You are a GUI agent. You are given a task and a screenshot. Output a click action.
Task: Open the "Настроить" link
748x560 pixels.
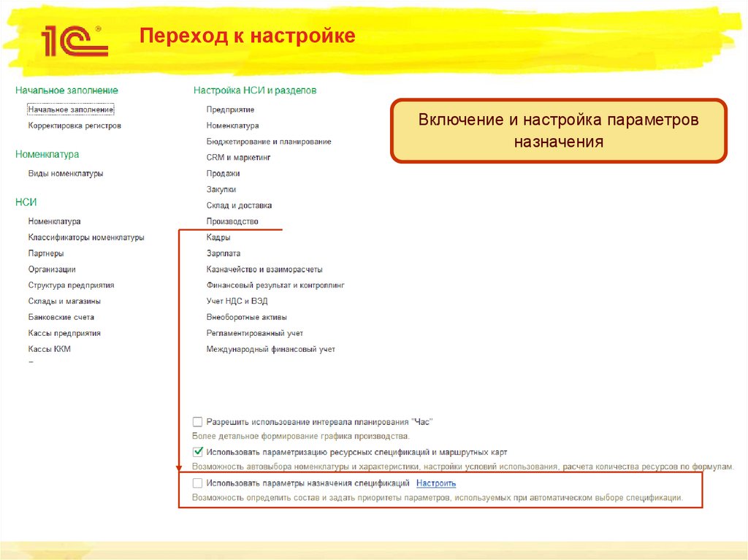click(x=436, y=483)
